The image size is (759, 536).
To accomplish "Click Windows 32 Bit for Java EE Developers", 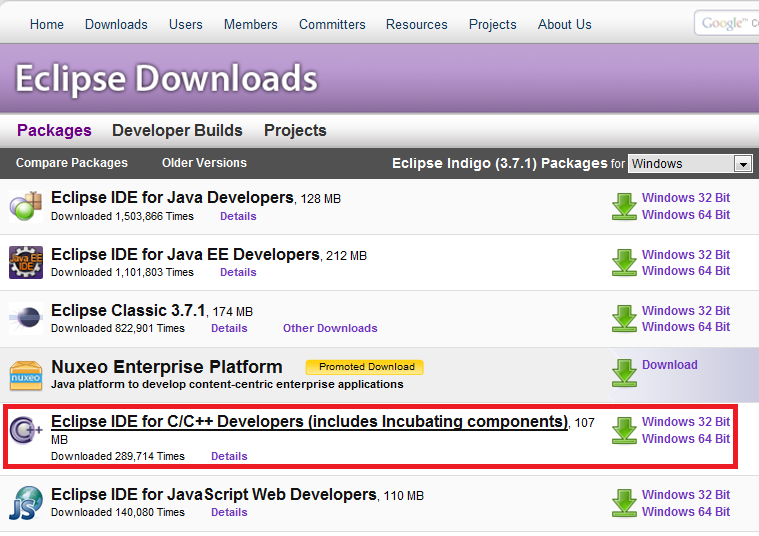I will (x=686, y=255).
